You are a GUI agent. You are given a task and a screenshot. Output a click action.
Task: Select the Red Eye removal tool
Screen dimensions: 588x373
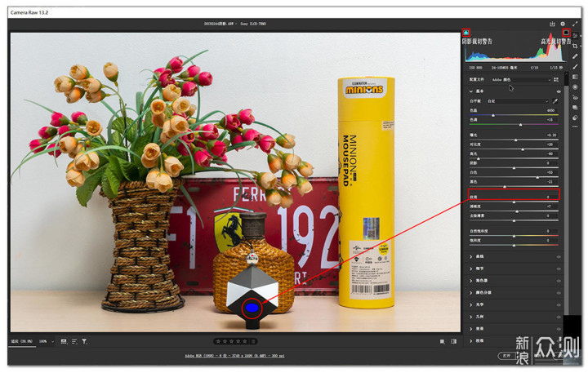click(575, 97)
